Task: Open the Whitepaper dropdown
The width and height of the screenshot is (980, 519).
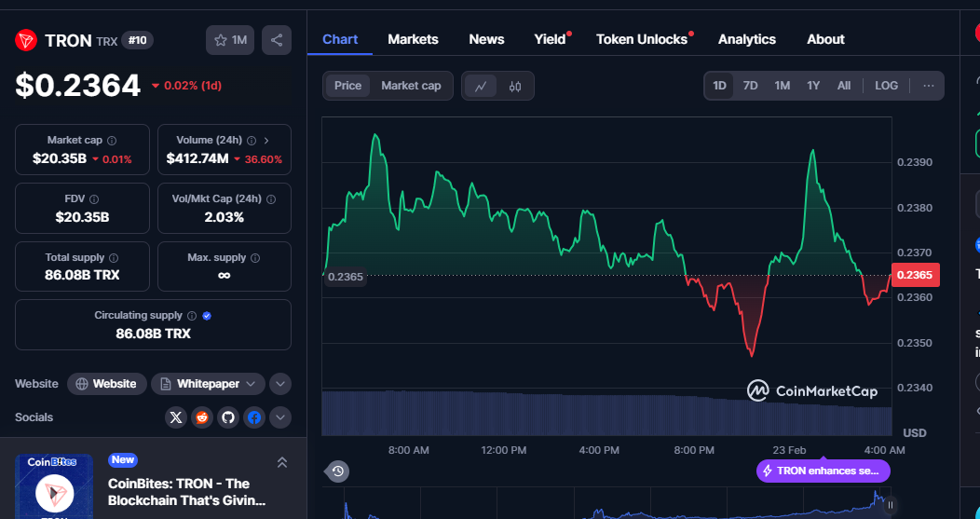Action: click(x=208, y=384)
